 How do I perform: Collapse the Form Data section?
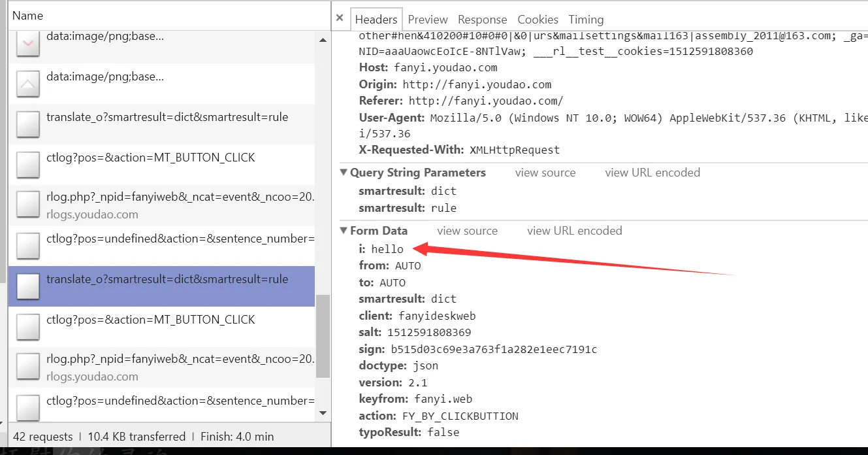click(344, 231)
